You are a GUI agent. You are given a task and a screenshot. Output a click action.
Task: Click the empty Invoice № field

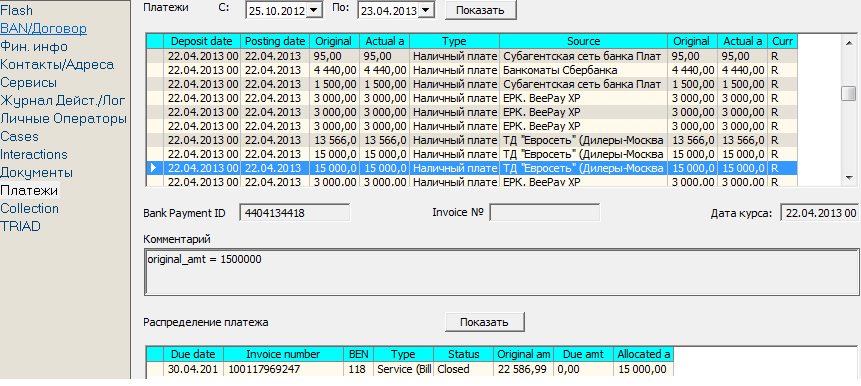coord(545,212)
